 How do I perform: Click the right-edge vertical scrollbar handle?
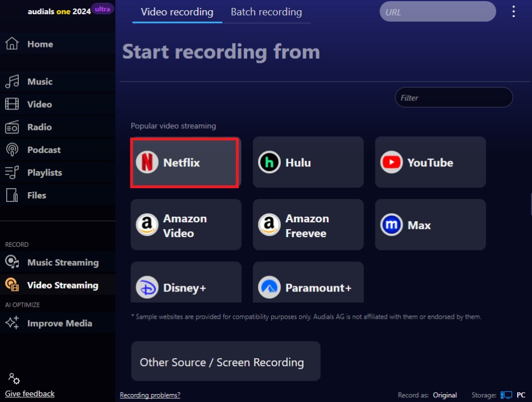[531, 204]
